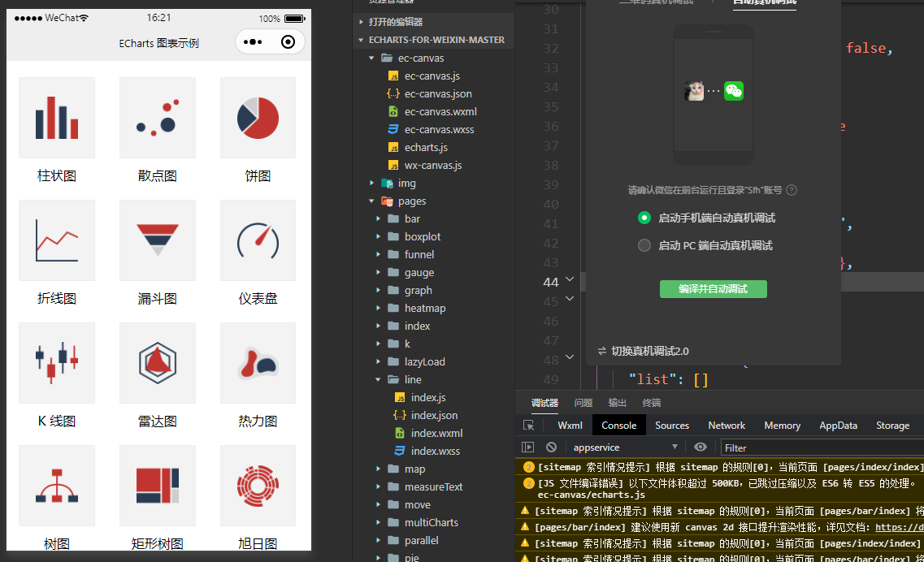Switch to the Storage tab
Screen dimensions: 924x562
click(892, 426)
